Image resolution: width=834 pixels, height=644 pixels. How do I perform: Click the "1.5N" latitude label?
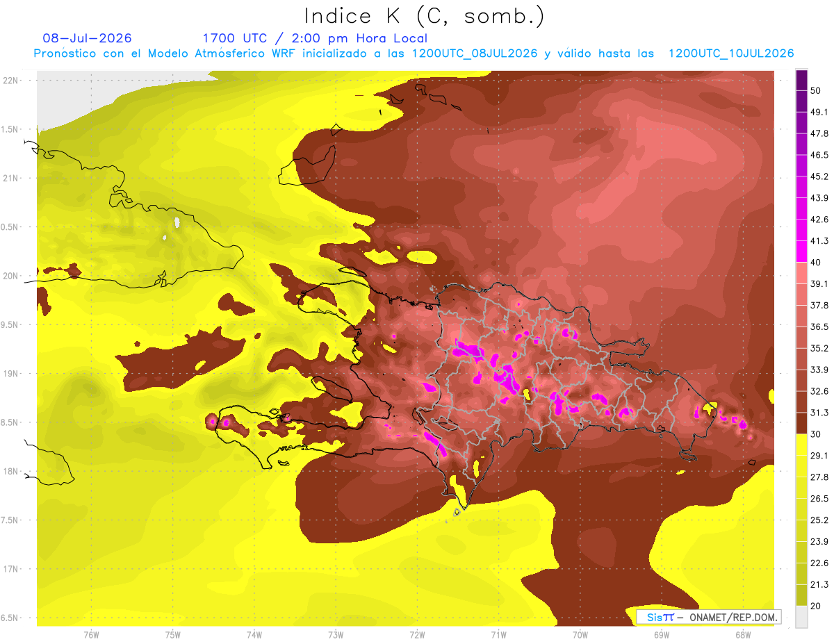pos(10,129)
